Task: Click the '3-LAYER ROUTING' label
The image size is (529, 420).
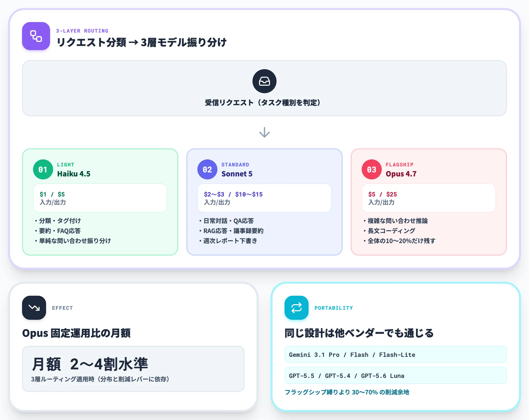Action: [x=82, y=31]
